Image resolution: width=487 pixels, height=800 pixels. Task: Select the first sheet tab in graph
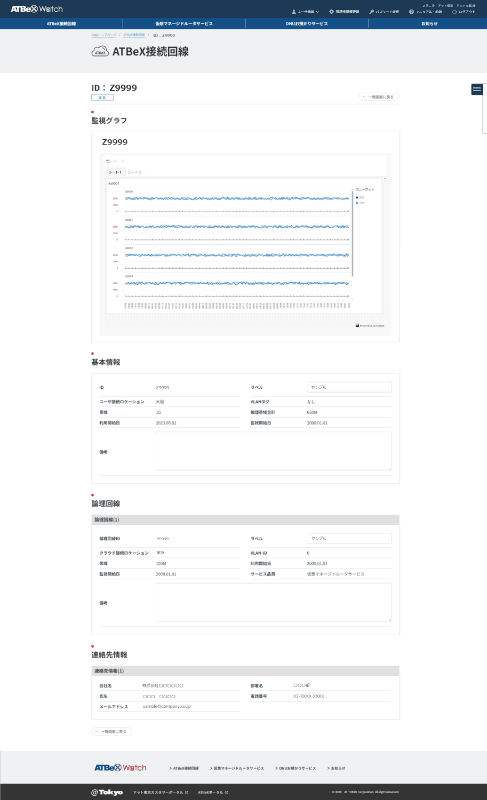click(115, 172)
